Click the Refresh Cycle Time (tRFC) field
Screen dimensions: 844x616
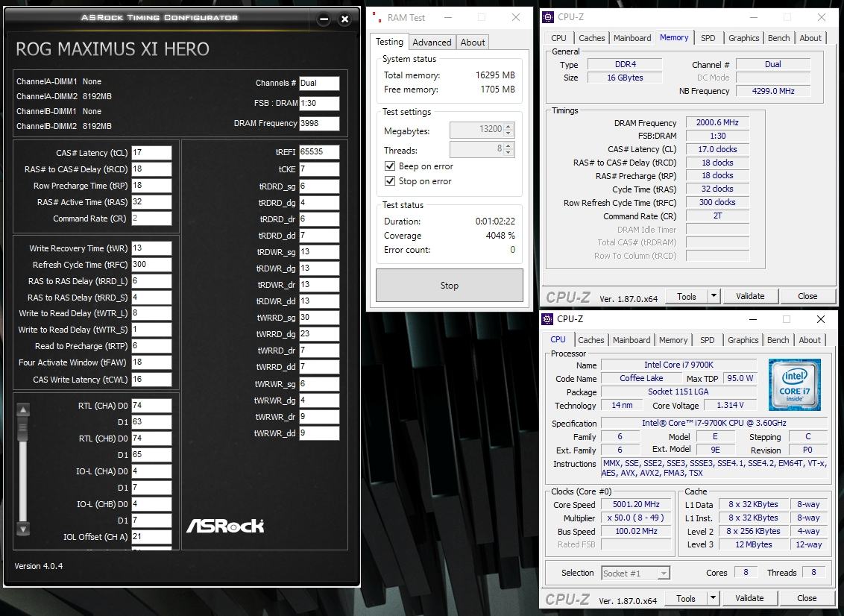click(152, 265)
